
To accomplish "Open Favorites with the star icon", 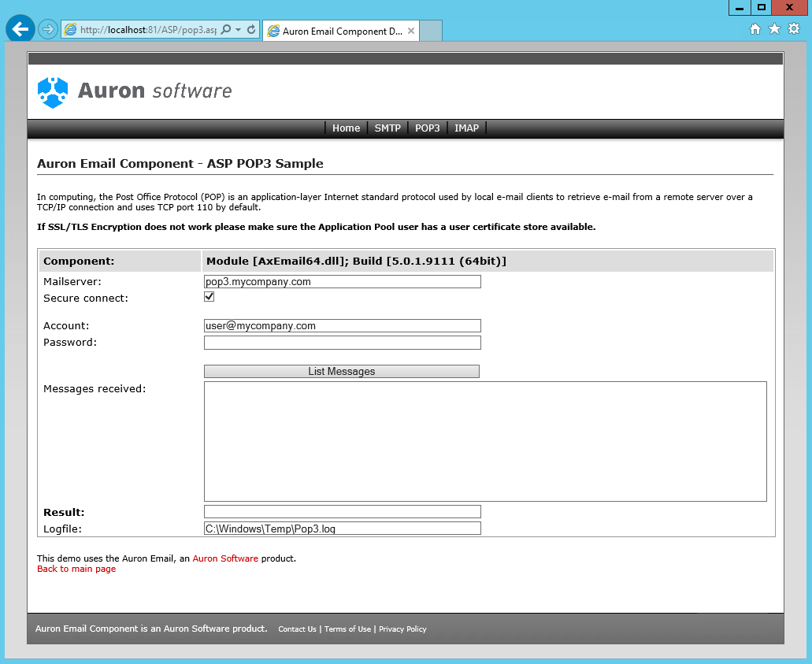I will point(774,29).
